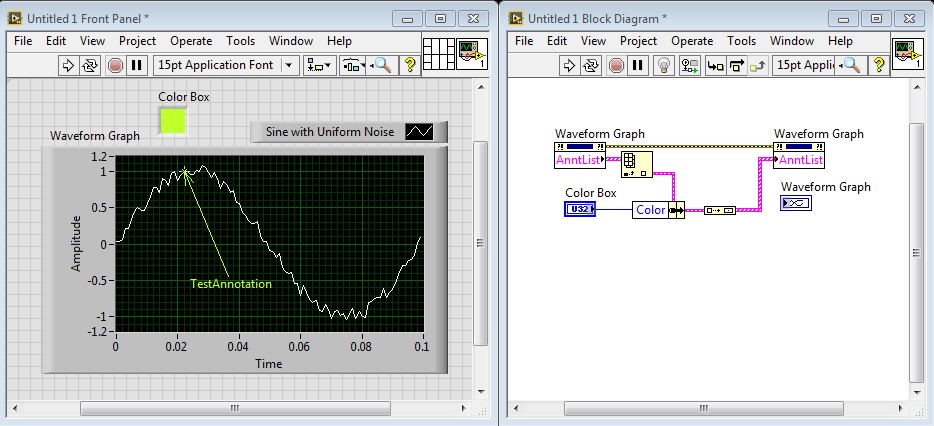
Task: Pause execution in Block Diagram toolbar
Action: click(x=637, y=65)
